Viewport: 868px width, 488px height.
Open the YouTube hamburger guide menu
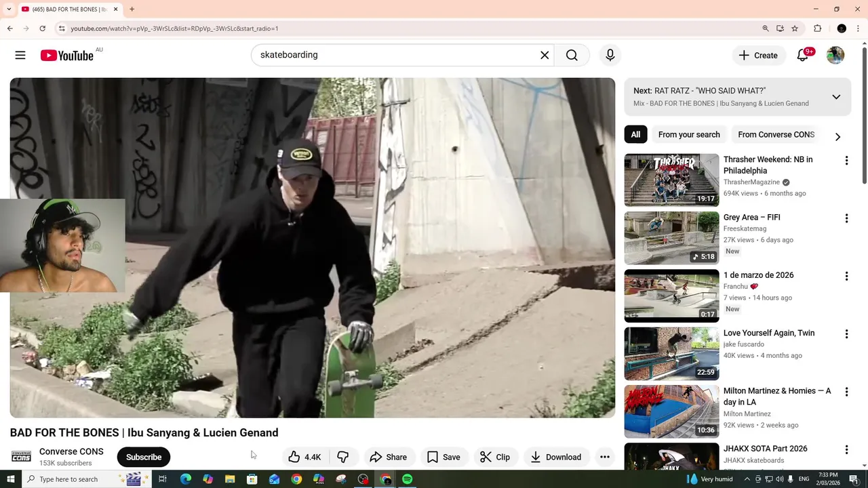click(x=20, y=55)
